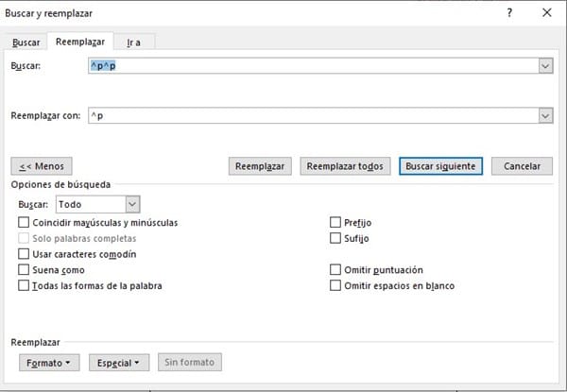The height and width of the screenshot is (392, 567).
Task: Toggle Usar caracteres comodín checkbox
Action: click(x=24, y=254)
